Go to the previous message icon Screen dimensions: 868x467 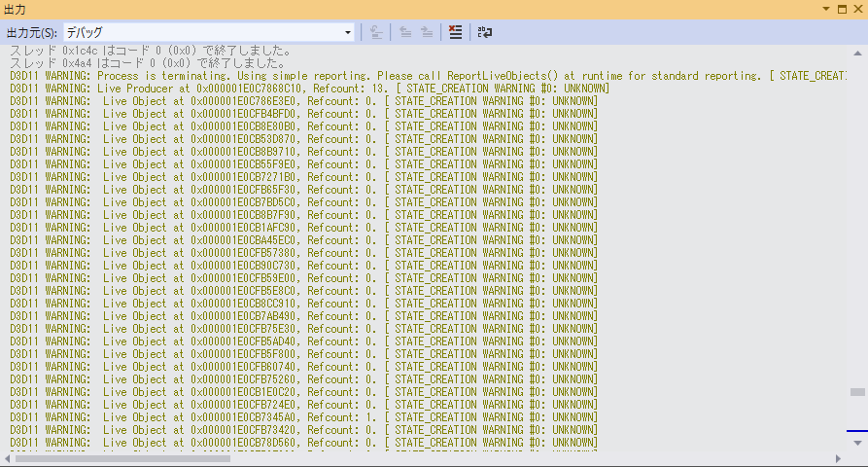click(405, 32)
